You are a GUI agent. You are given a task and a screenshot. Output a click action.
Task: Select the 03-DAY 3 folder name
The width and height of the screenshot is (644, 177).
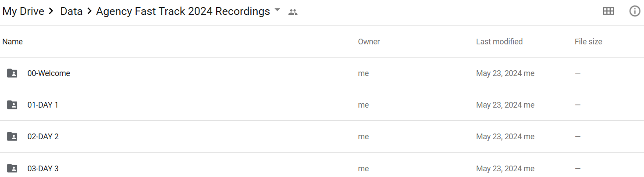point(43,168)
